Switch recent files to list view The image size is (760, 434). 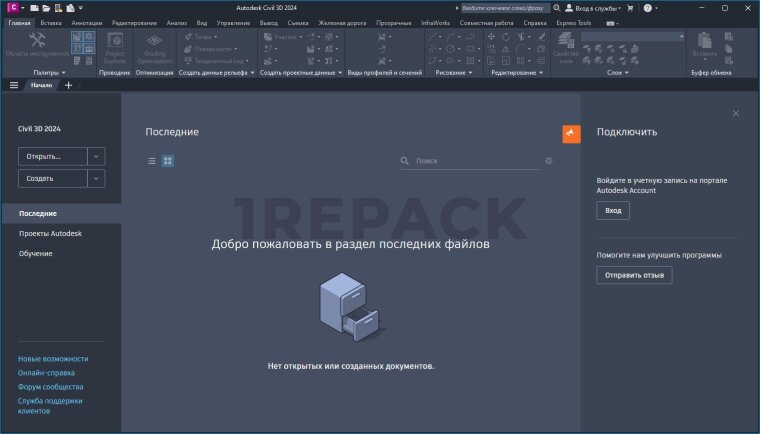152,160
